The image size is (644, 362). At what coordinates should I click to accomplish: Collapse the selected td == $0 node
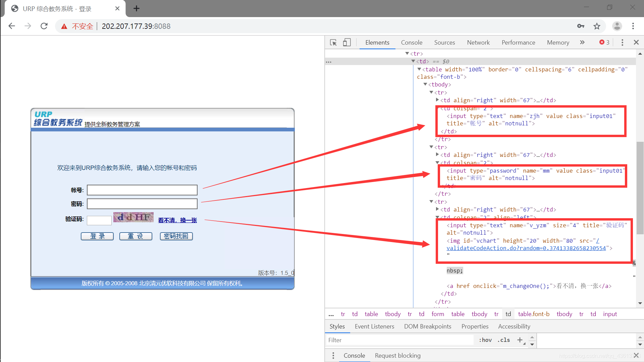[x=413, y=61]
